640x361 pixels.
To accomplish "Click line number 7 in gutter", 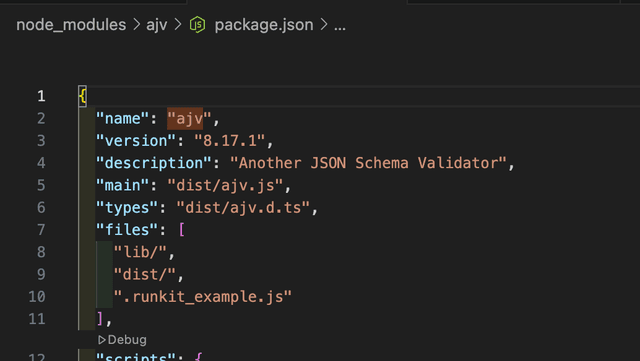I will point(41,230).
